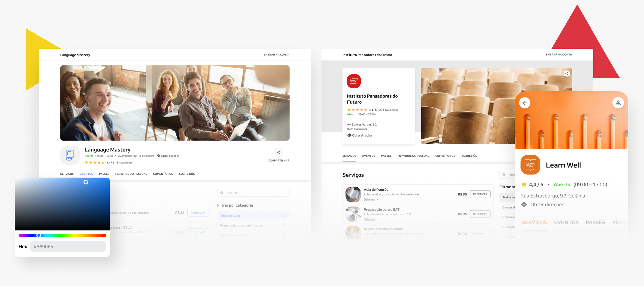Click the Instituto Pensadores do Futuro header name
This screenshot has width=644, height=286.
(367, 55)
